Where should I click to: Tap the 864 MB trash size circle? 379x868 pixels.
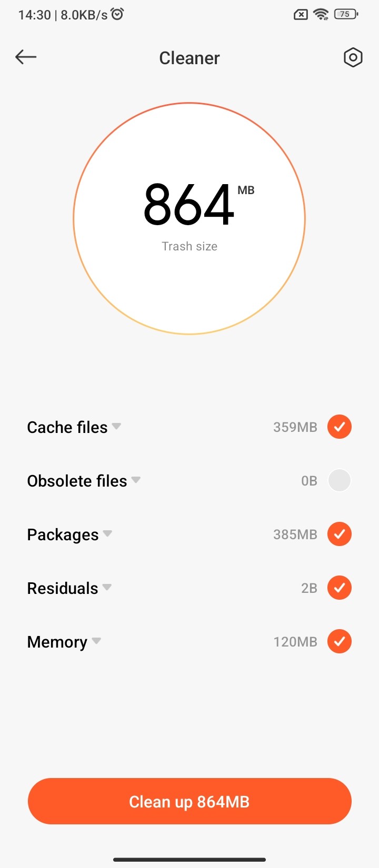(x=189, y=218)
